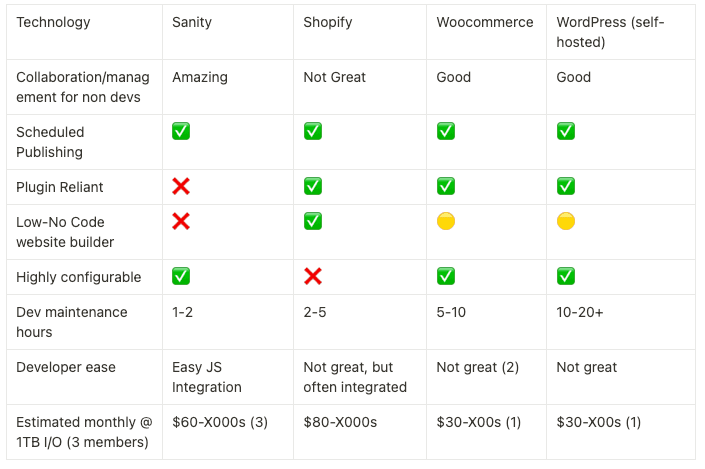Click the green checkmark for Sanity Highly configurable
Viewport: 705px width, 469px height.
181,276
